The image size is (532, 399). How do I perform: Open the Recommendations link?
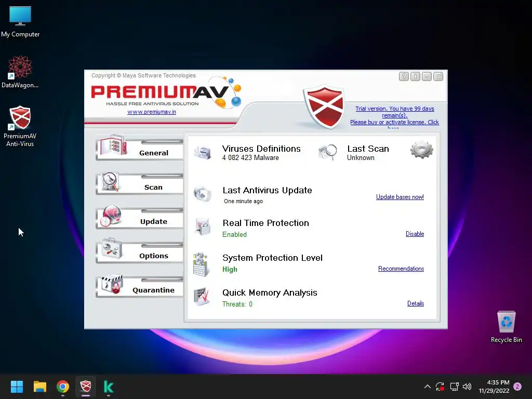click(x=401, y=269)
